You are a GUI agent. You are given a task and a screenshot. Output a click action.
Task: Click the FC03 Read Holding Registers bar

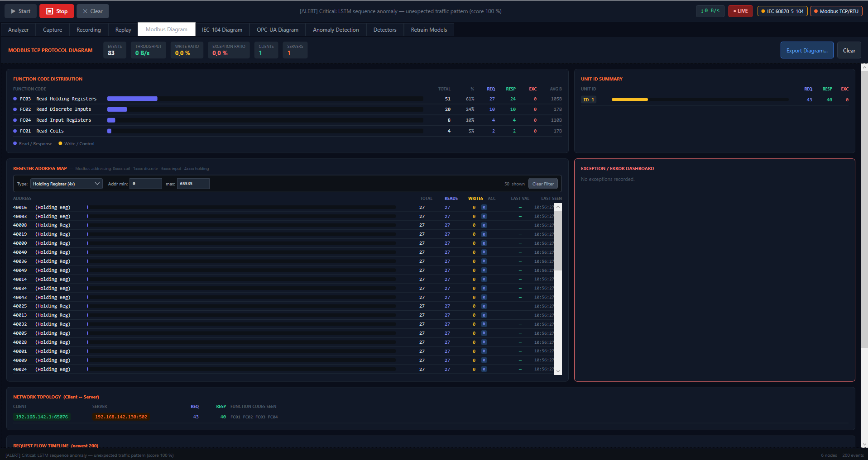coord(132,99)
